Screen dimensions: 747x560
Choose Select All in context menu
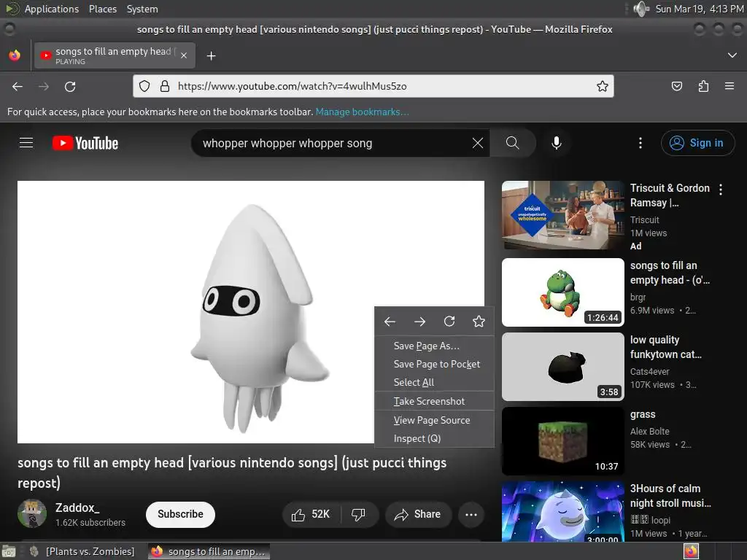(434, 382)
